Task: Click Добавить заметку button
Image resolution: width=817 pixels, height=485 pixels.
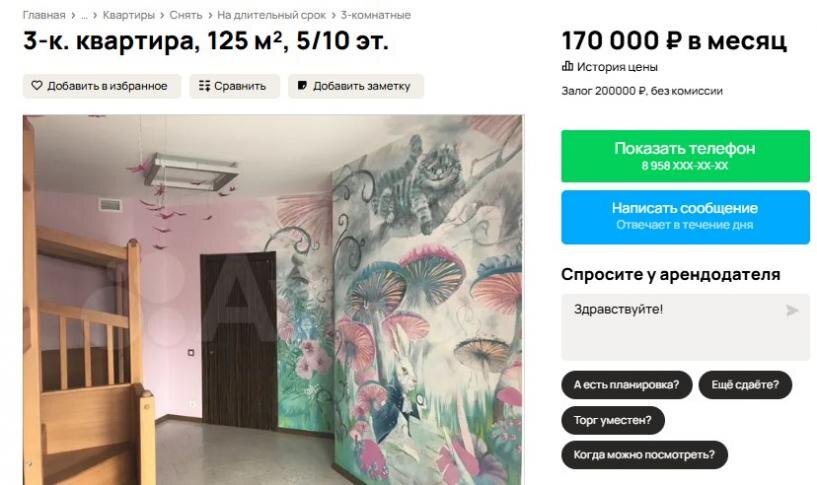Action: click(x=356, y=86)
